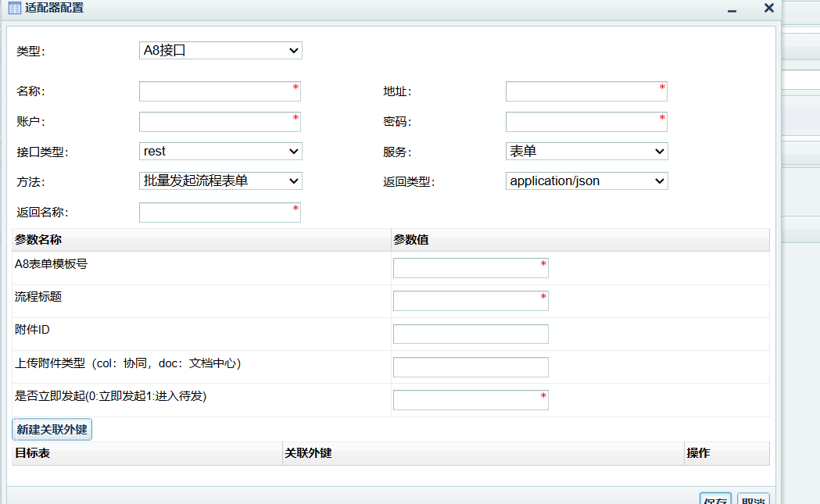Screen dimensions: 820x504
Task: Open the 返回类型 dropdown showing application/json
Action: 586,181
